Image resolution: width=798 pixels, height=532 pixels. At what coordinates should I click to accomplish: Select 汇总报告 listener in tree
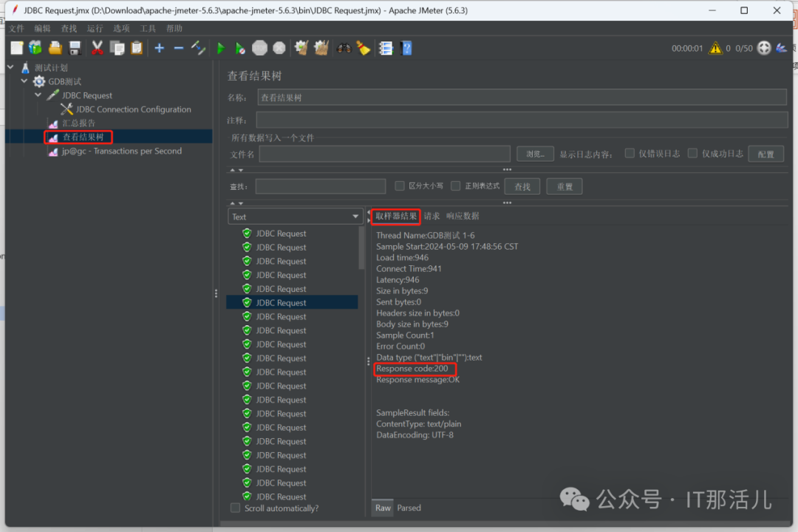(78, 123)
